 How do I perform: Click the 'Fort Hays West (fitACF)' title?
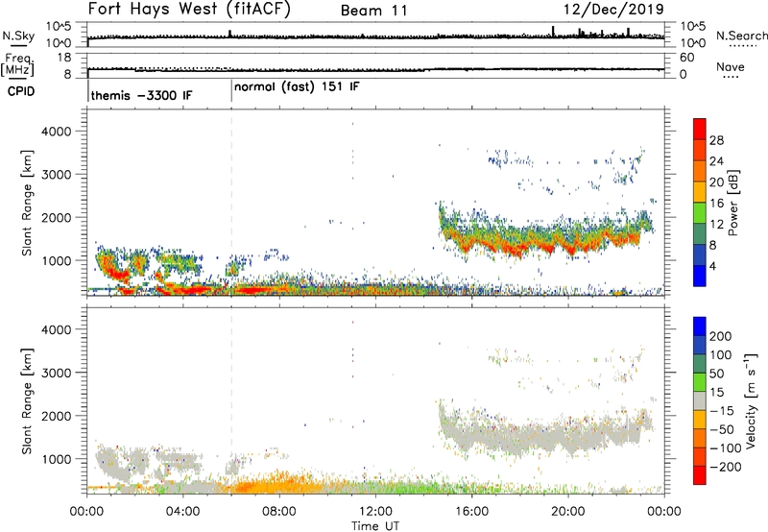click(189, 10)
